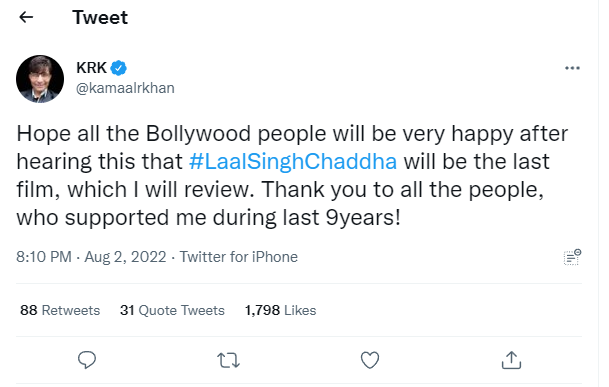Image resolution: width=609 pixels, height=387 pixels.
Task: Click the KRK display name
Action: (91, 68)
